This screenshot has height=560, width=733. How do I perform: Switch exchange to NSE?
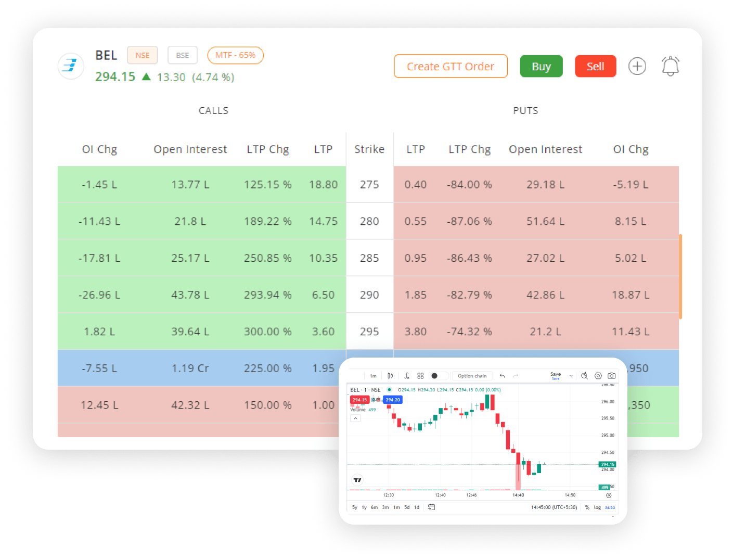click(143, 55)
